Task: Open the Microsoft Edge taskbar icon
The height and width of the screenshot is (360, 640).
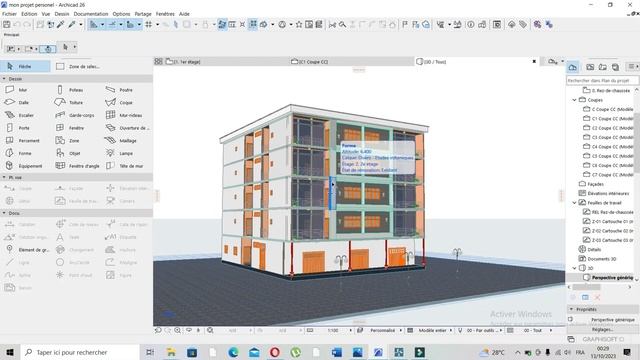Action: click(x=233, y=352)
